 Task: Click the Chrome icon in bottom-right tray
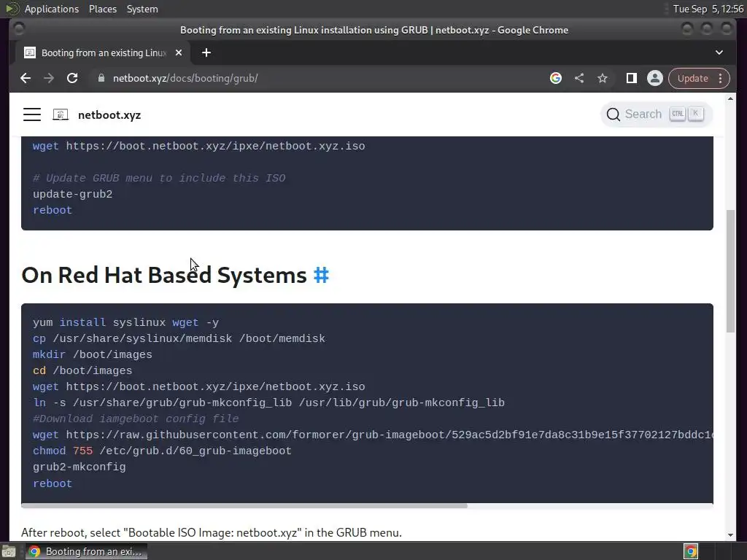click(691, 551)
